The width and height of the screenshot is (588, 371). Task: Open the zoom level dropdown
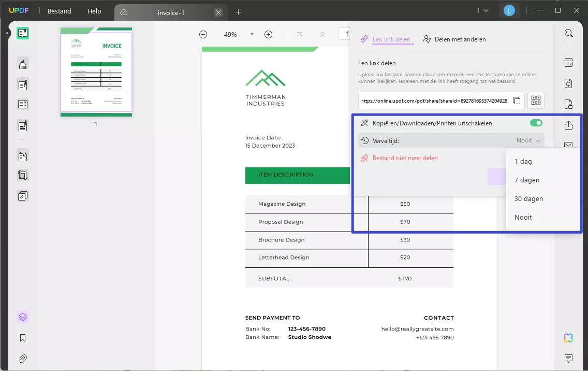[x=252, y=34]
